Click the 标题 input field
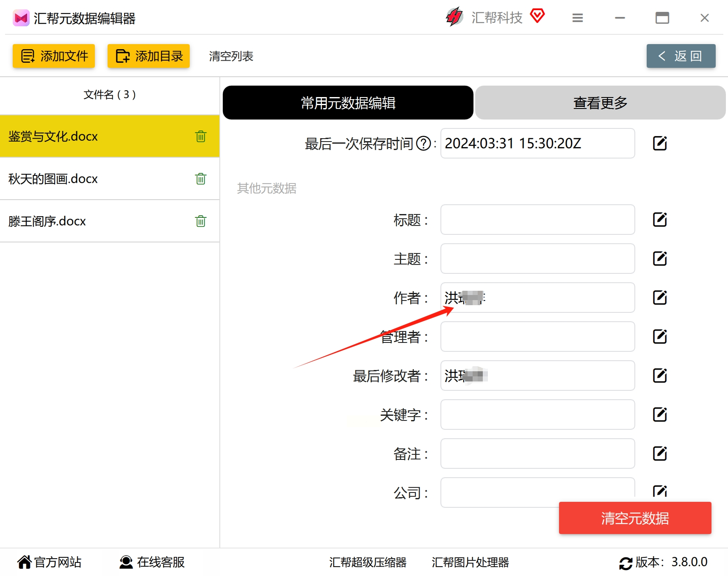728x576 pixels. point(538,220)
